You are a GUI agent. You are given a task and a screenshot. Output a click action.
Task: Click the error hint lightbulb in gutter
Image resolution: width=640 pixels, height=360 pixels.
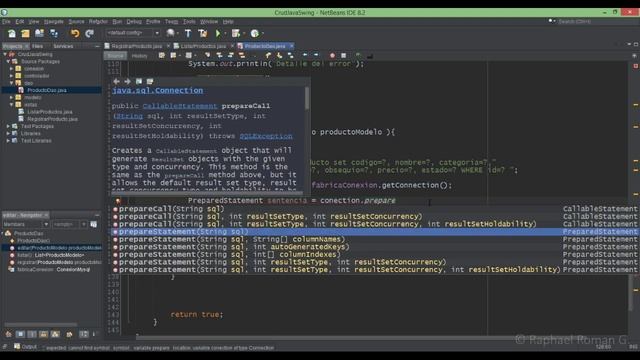point(118,201)
